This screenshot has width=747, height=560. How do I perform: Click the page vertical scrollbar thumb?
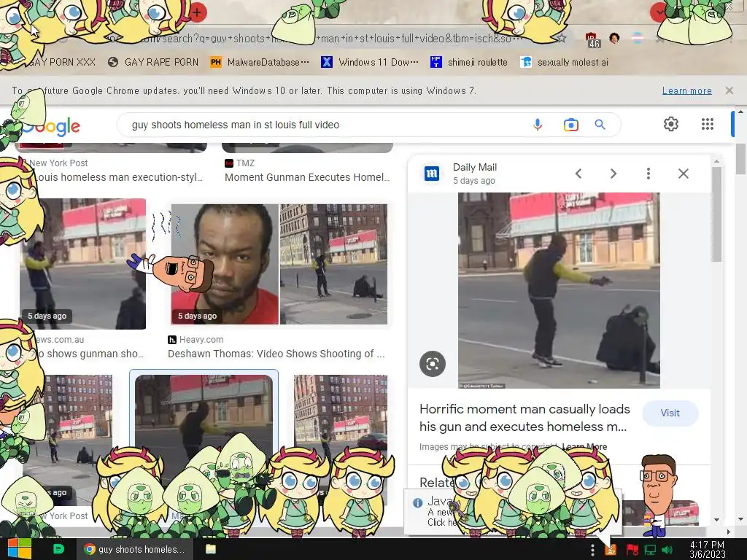pyautogui.click(x=740, y=158)
